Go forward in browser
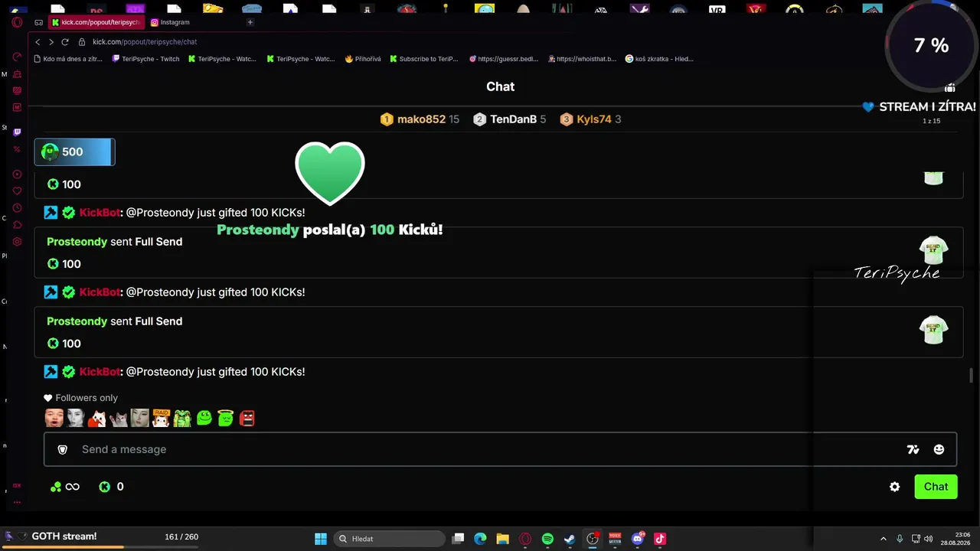This screenshot has width=980, height=551. [51, 42]
